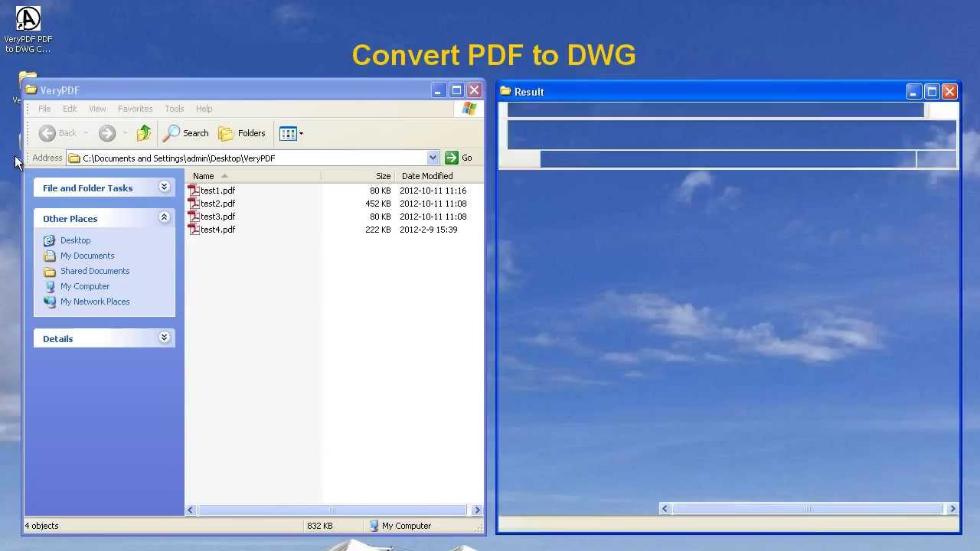Open Forward history dropdown arrow
This screenshot has width=980, height=551.
coord(125,133)
